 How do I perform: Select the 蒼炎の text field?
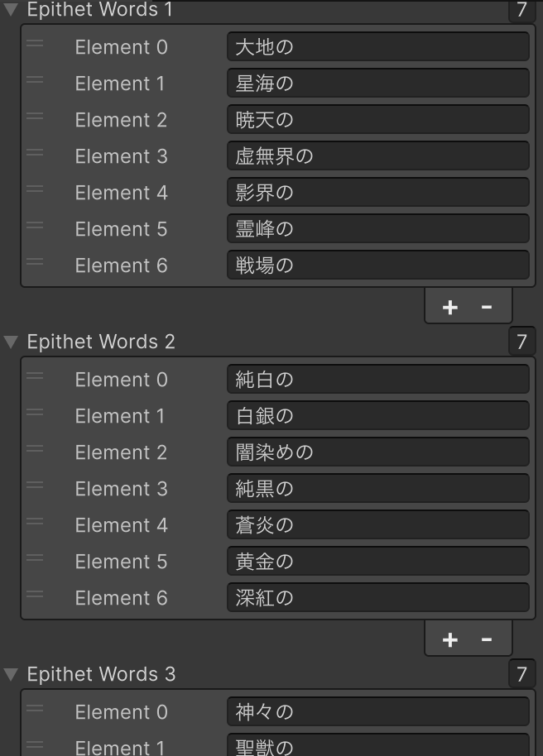[x=377, y=525]
